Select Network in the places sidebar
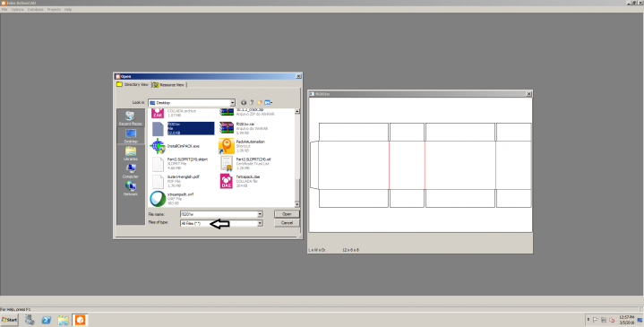The image size is (644, 327). point(130,189)
